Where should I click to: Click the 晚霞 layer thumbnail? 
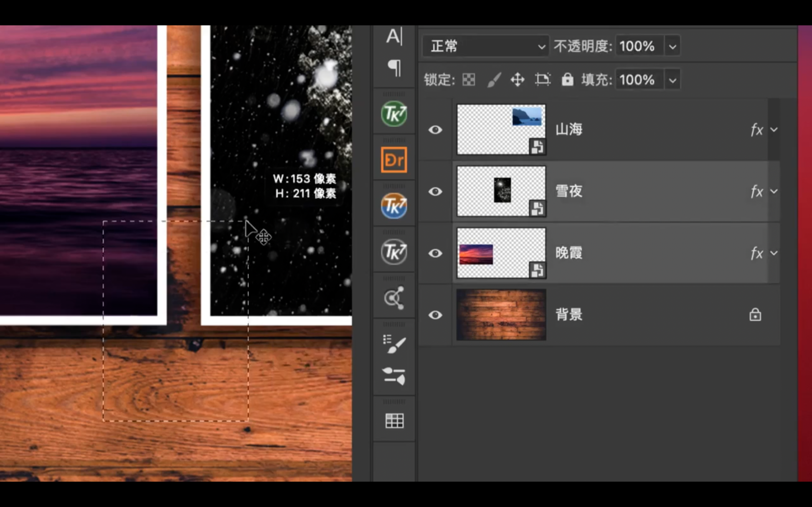501,253
